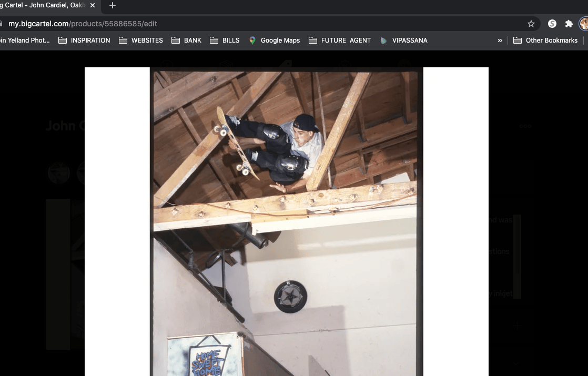588x376 pixels.
Task: Expand the WEBSITES bookmarks folder
Action: 141,40
